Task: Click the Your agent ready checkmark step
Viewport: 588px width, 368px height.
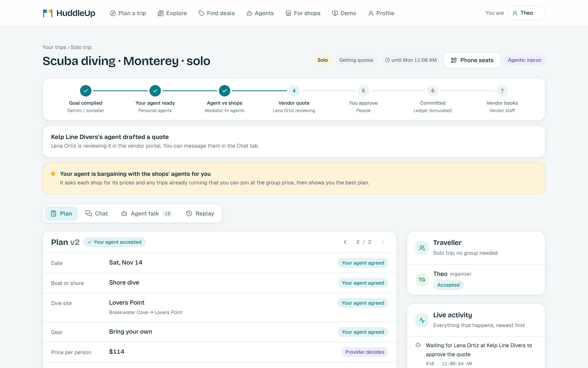Action: (155, 91)
